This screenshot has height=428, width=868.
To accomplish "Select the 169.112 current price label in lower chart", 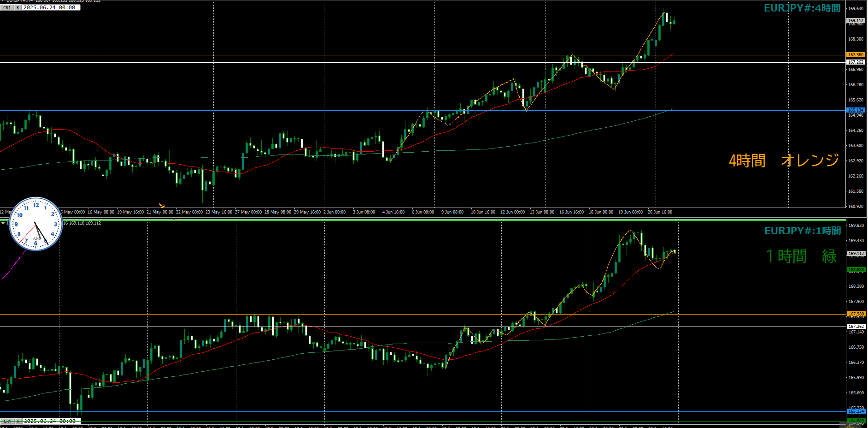I will 856,254.
